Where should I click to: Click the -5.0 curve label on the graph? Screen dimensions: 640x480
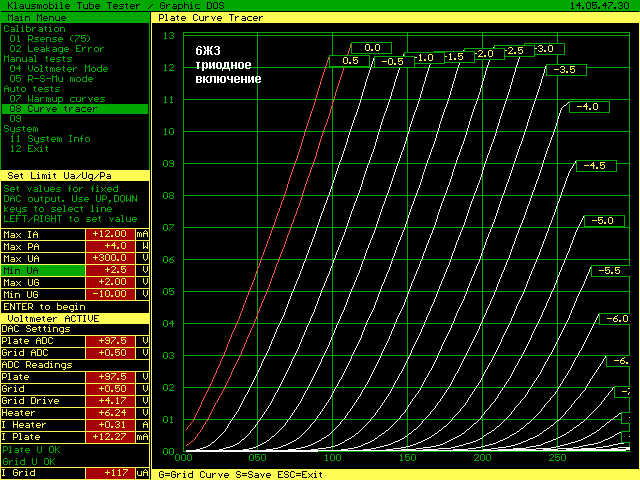point(602,220)
